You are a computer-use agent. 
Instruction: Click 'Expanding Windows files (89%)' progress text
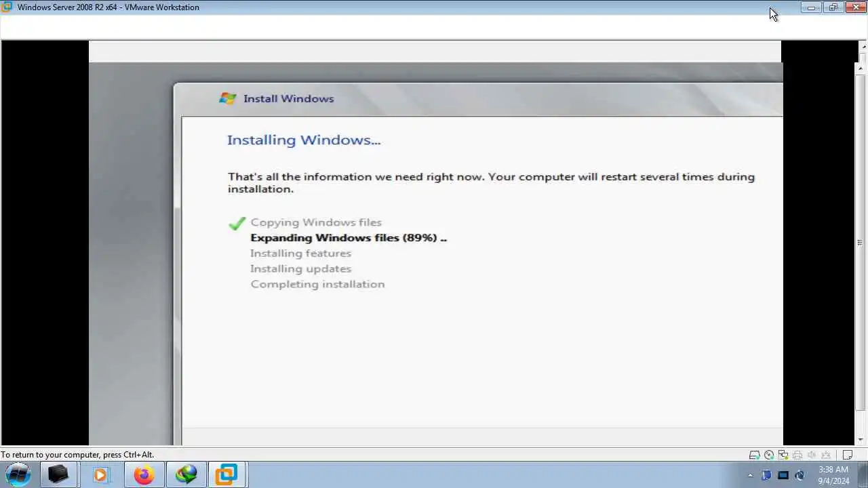[349, 238]
